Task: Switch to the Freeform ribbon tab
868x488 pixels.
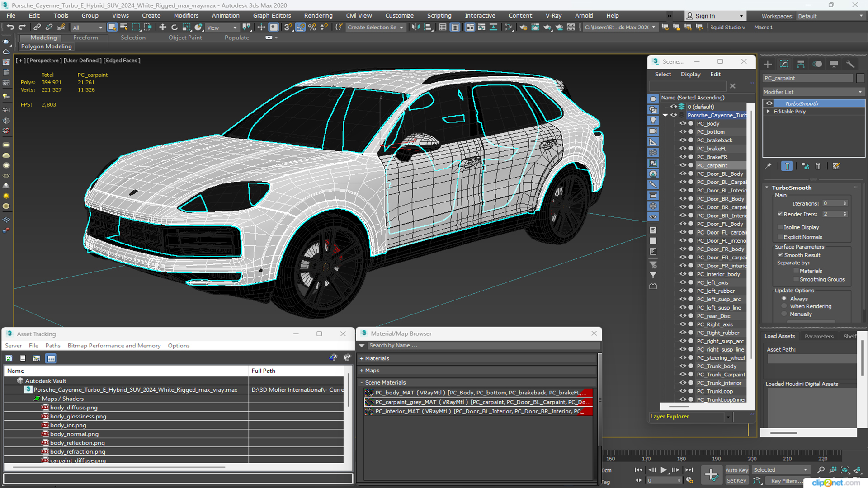Action: tap(85, 38)
